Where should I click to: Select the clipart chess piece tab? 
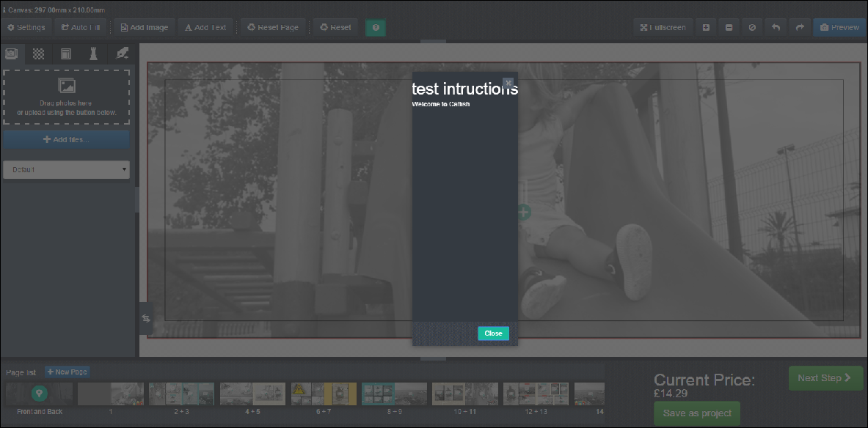pyautogui.click(x=93, y=53)
